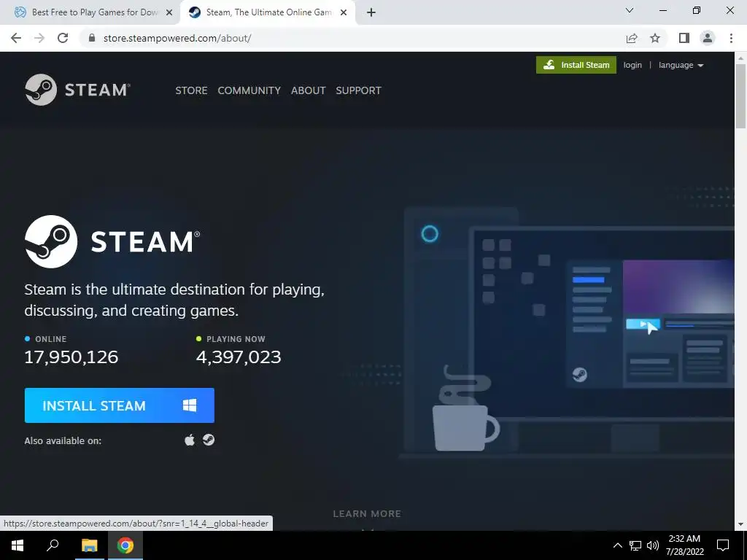
Task: Select the Apple macOS download icon
Action: (190, 440)
